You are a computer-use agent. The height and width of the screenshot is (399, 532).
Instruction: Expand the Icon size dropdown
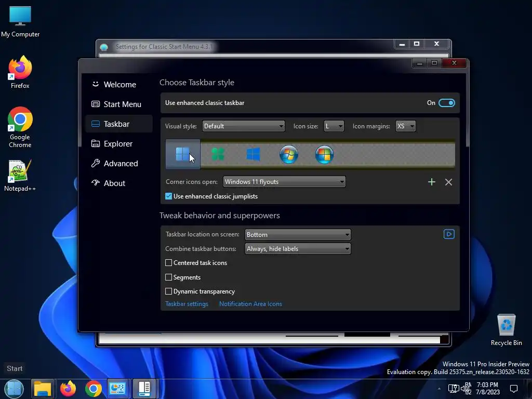pos(334,126)
